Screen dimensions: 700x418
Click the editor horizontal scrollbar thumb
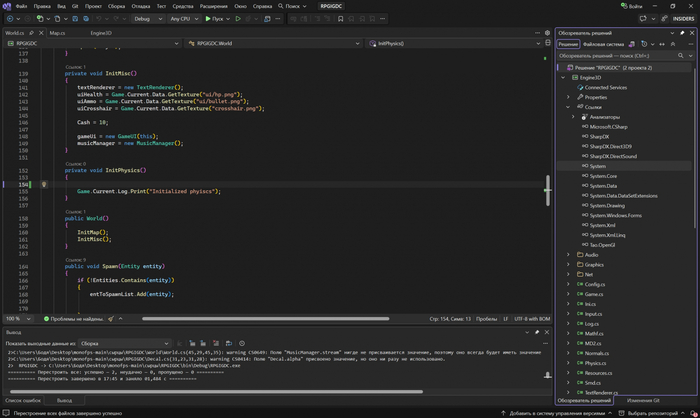click(266, 319)
